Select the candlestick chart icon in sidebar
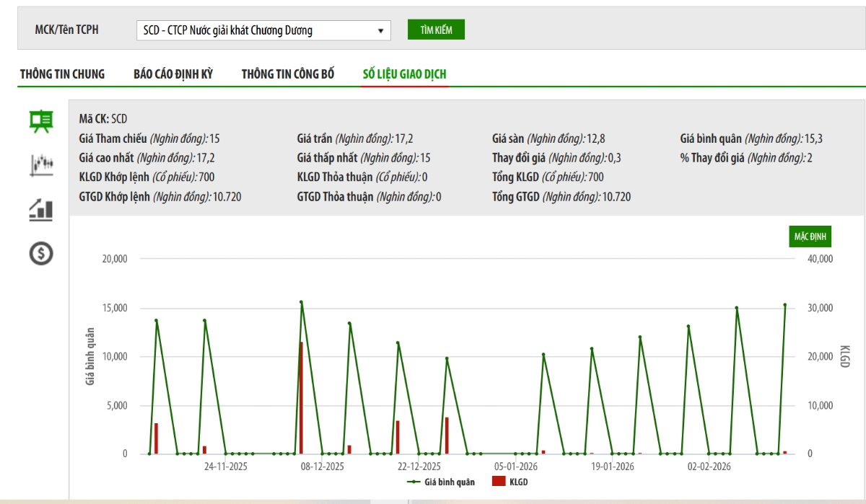This screenshot has width=866, height=504. click(x=40, y=164)
